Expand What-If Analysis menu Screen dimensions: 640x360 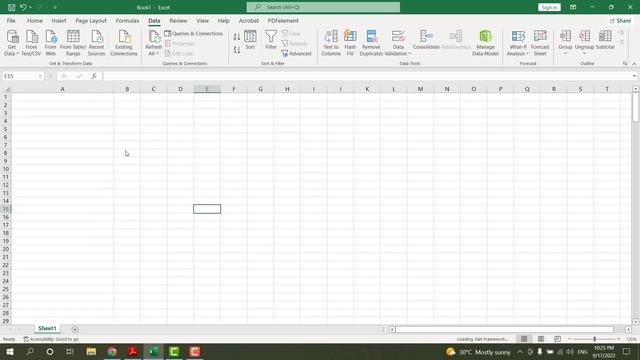tap(518, 42)
